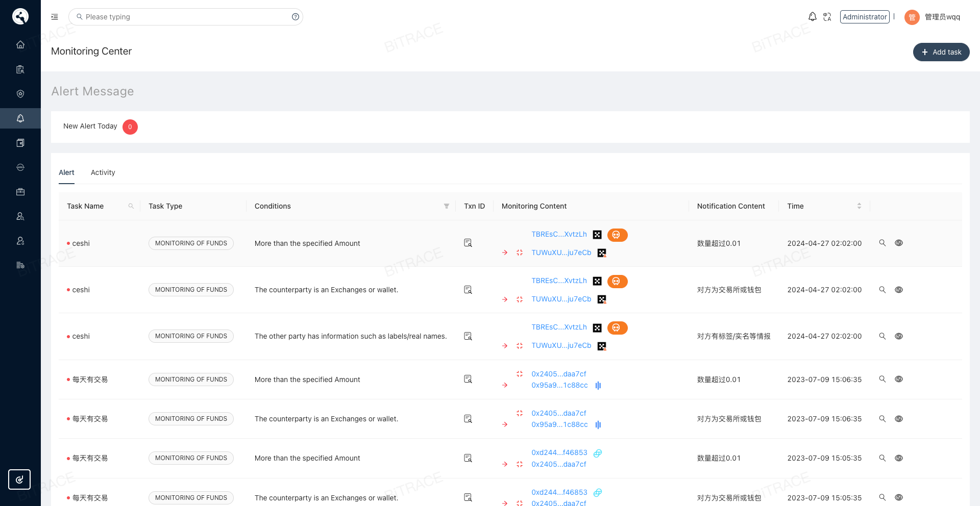Sort by the Time column arrows
Viewport: 980px width, 506px height.
pos(859,206)
